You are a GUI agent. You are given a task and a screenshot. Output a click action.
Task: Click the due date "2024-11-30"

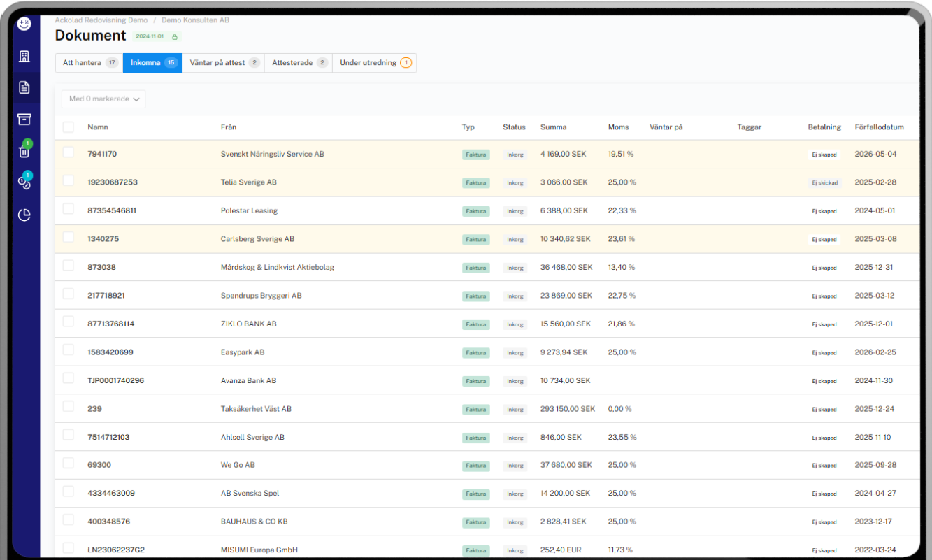click(874, 380)
